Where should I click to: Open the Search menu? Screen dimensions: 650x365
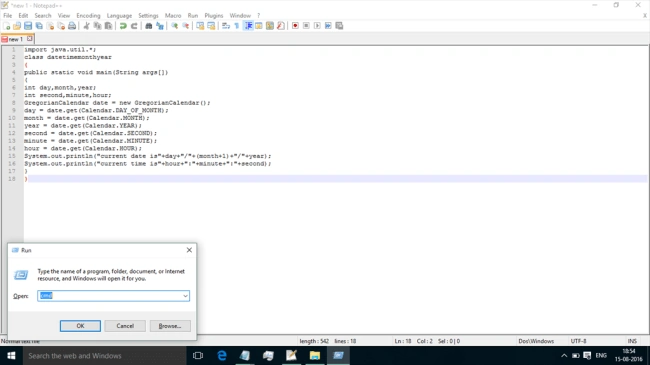(43, 15)
